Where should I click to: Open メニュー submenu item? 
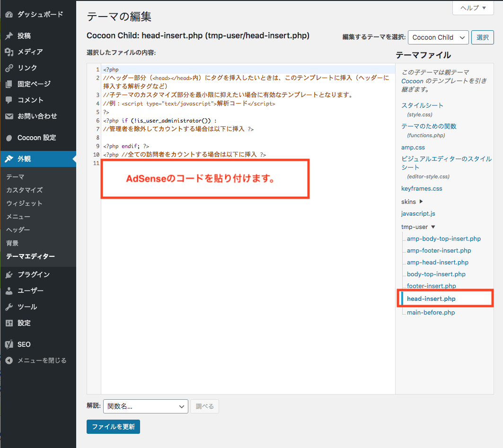click(x=18, y=217)
